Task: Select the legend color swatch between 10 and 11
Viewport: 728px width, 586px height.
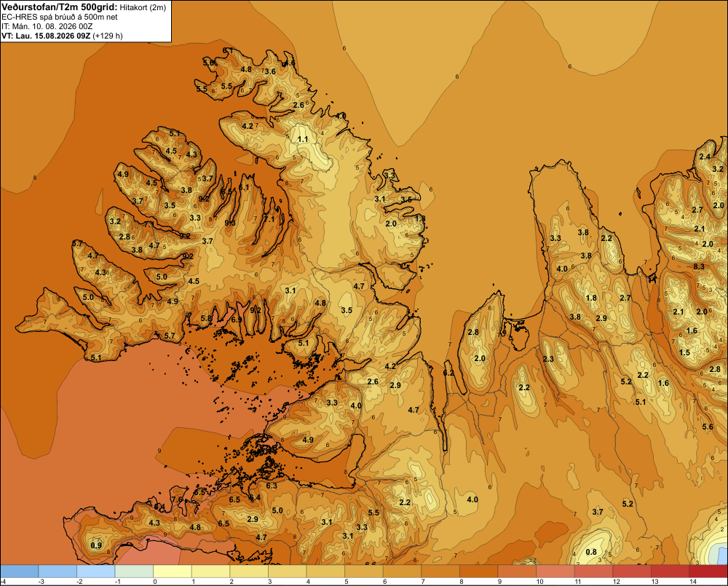Action: point(555,571)
